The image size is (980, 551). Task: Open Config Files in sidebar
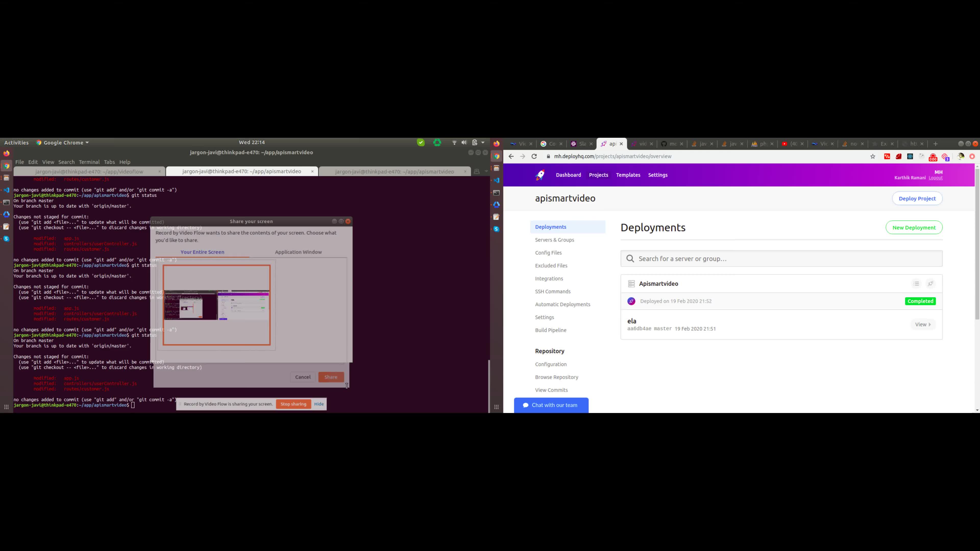(548, 253)
